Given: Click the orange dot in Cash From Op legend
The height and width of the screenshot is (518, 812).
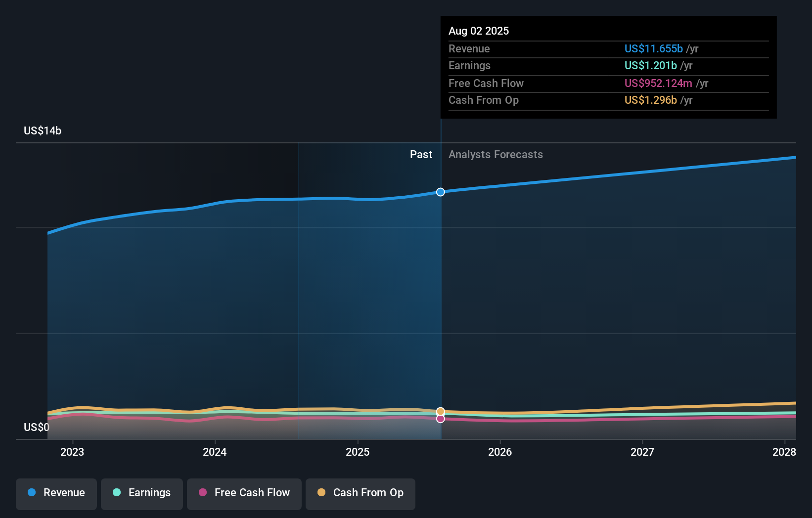Looking at the screenshot, I should pos(321,492).
